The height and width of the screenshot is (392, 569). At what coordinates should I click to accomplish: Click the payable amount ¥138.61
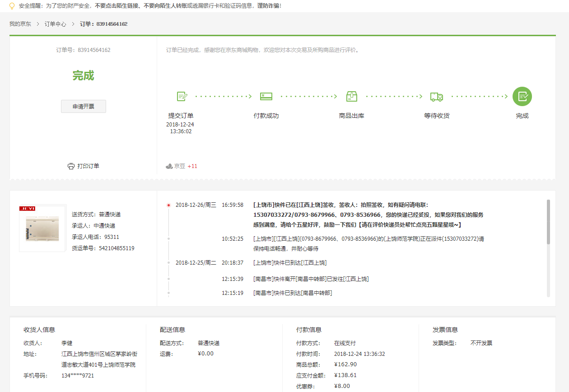(x=345, y=375)
